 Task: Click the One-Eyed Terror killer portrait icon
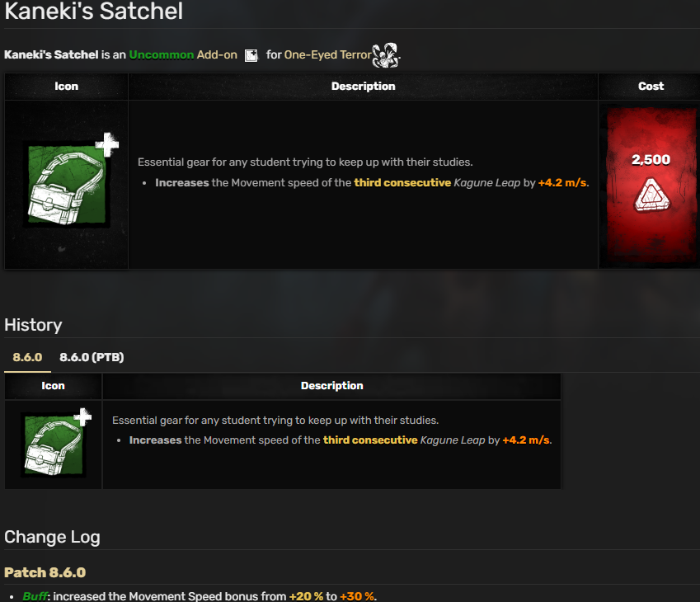385,55
